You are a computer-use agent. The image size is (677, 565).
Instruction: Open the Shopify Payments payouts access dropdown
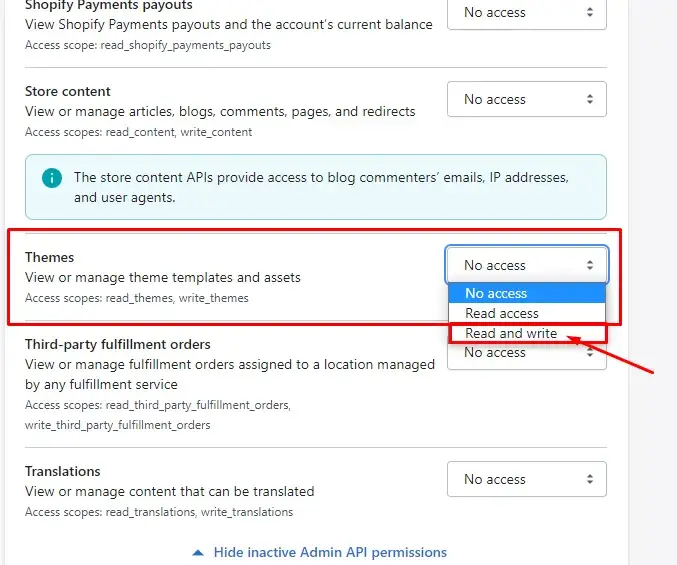tap(526, 13)
